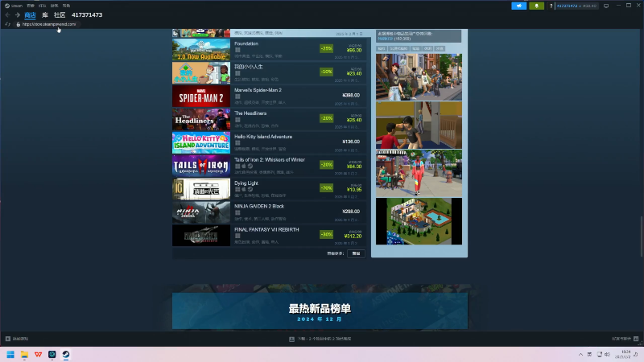Click Windows platform icon under Marvel's Spider-Man 2

pos(237,97)
